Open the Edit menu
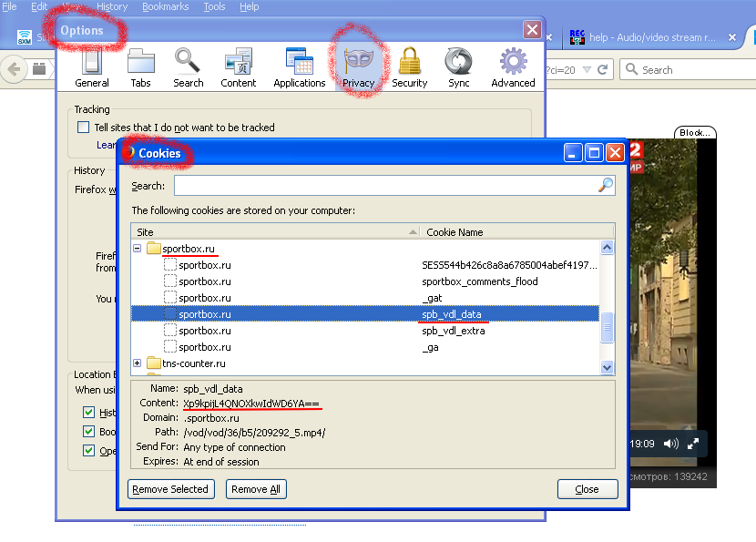Image resolution: width=756 pixels, height=542 pixels. [x=39, y=6]
